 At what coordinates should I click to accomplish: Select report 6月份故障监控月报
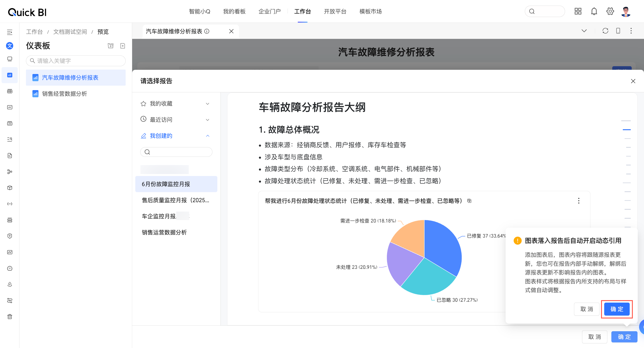[x=176, y=184]
